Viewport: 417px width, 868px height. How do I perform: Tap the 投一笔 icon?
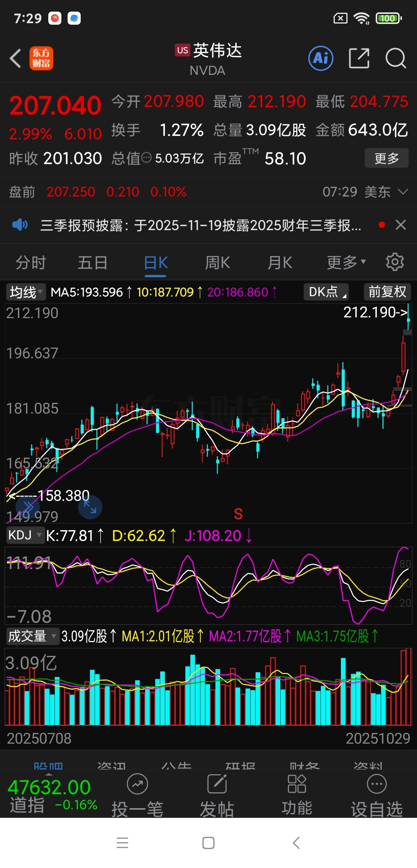click(137, 784)
